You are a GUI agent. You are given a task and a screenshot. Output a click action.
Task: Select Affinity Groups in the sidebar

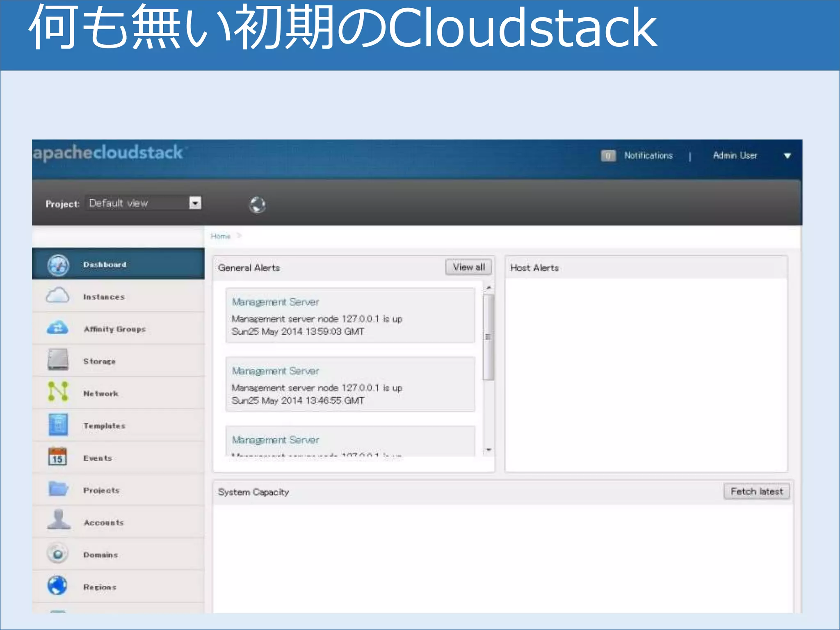click(x=118, y=329)
